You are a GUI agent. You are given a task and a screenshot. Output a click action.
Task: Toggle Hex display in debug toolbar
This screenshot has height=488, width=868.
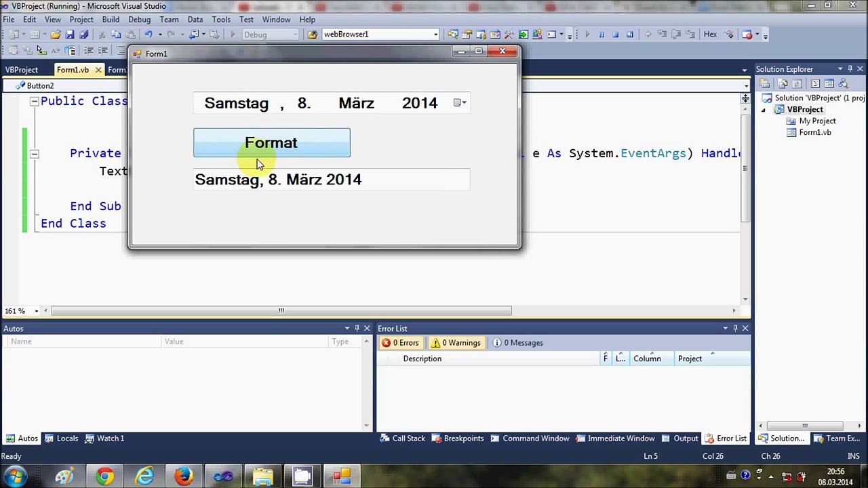710,35
